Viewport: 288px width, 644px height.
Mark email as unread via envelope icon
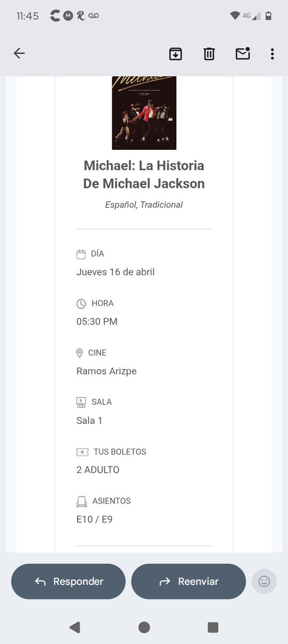(243, 53)
